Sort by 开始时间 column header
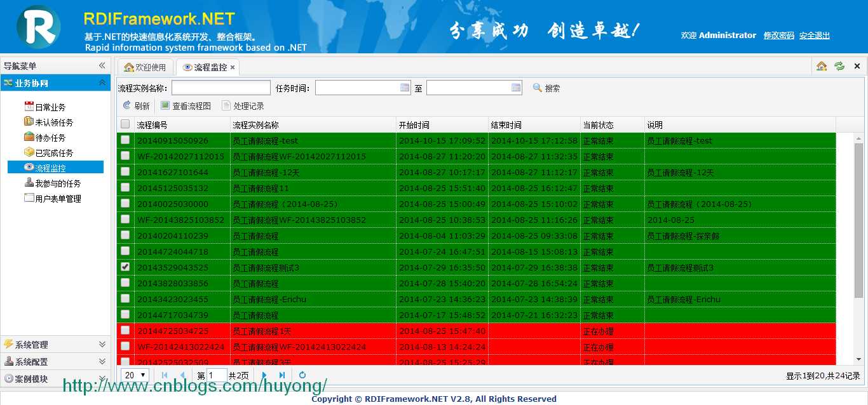The width and height of the screenshot is (868, 405). click(442, 125)
